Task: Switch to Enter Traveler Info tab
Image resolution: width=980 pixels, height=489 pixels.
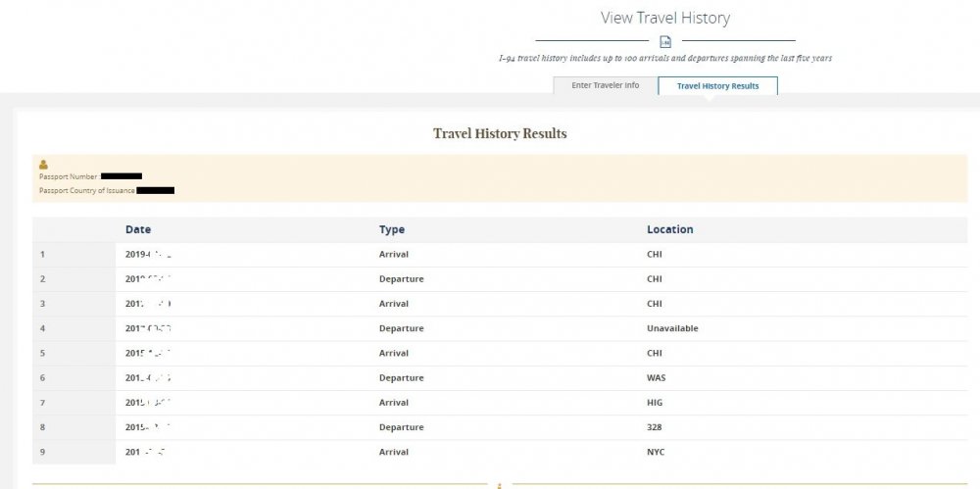Action: click(x=605, y=85)
